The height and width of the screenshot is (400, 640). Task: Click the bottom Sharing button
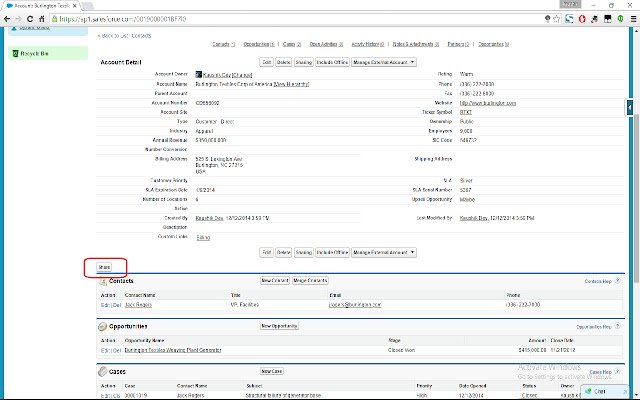303,252
